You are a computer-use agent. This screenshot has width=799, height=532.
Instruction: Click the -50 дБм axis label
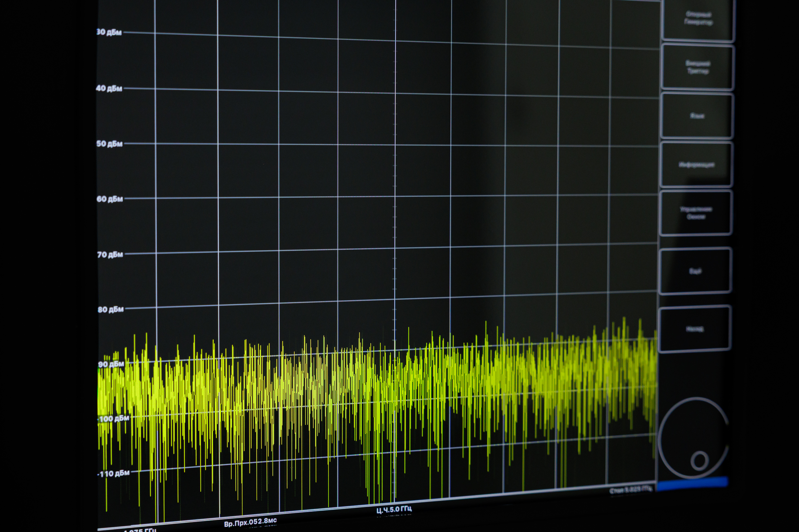pos(109,144)
